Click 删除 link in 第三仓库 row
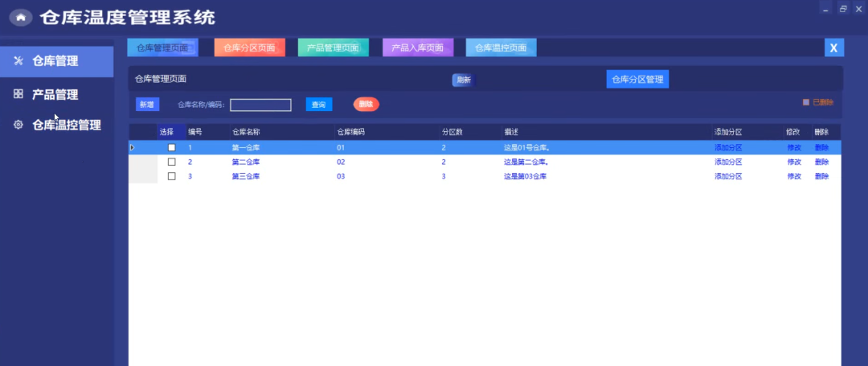The width and height of the screenshot is (868, 366). click(821, 176)
